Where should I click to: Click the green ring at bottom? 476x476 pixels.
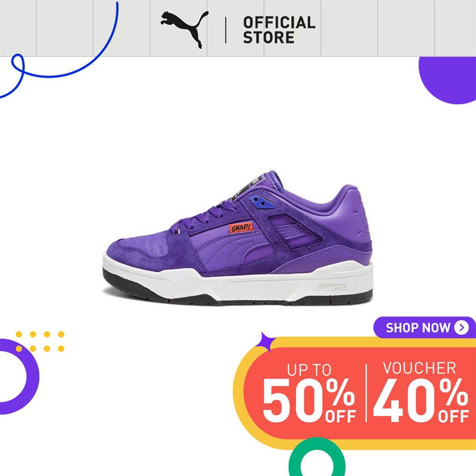coord(317,458)
